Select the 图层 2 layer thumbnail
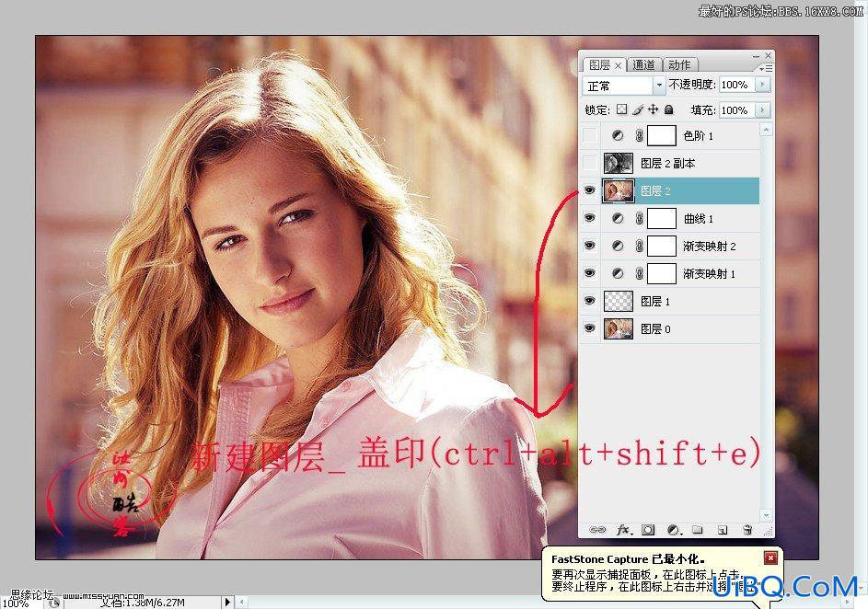This screenshot has height=609, width=868. point(619,190)
